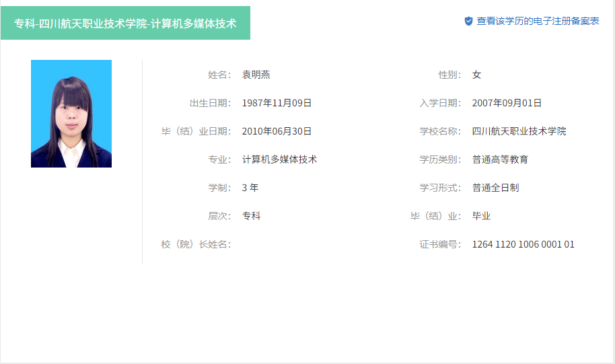Click the birth date 1987年11月09日
615x364 pixels.
point(277,103)
